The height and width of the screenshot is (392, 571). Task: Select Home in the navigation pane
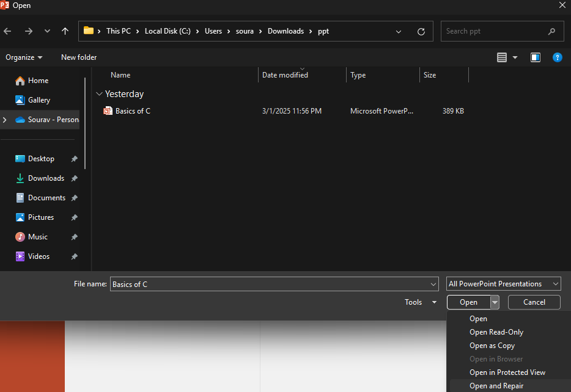pos(39,81)
